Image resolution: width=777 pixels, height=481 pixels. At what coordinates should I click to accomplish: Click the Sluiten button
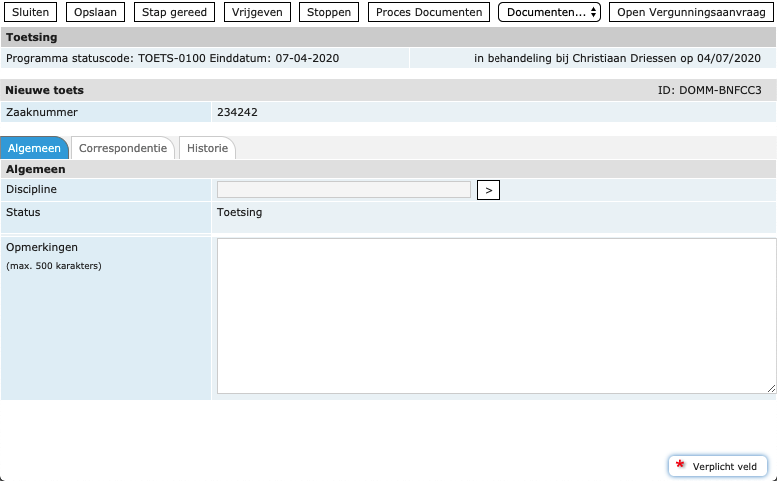[x=30, y=12]
